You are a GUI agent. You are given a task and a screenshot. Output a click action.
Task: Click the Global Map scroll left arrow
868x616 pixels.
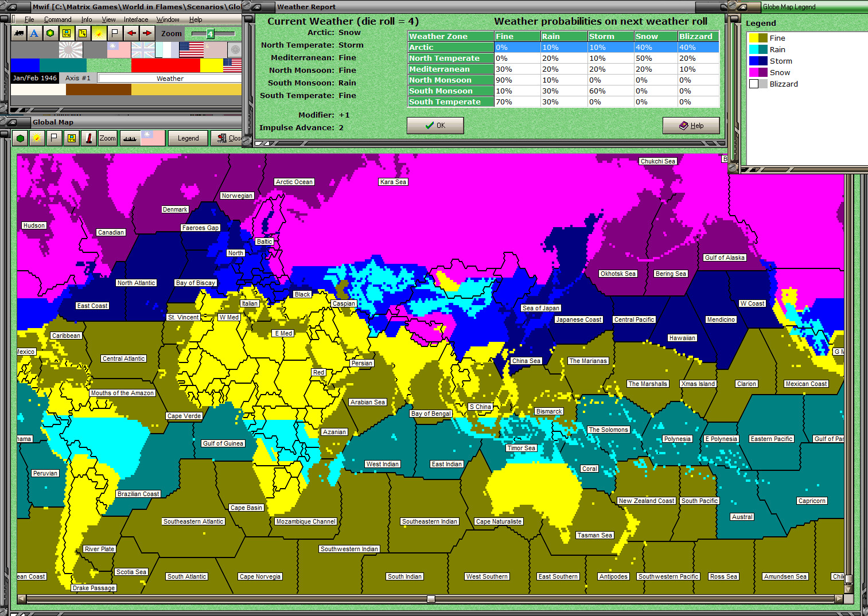pos(22,599)
